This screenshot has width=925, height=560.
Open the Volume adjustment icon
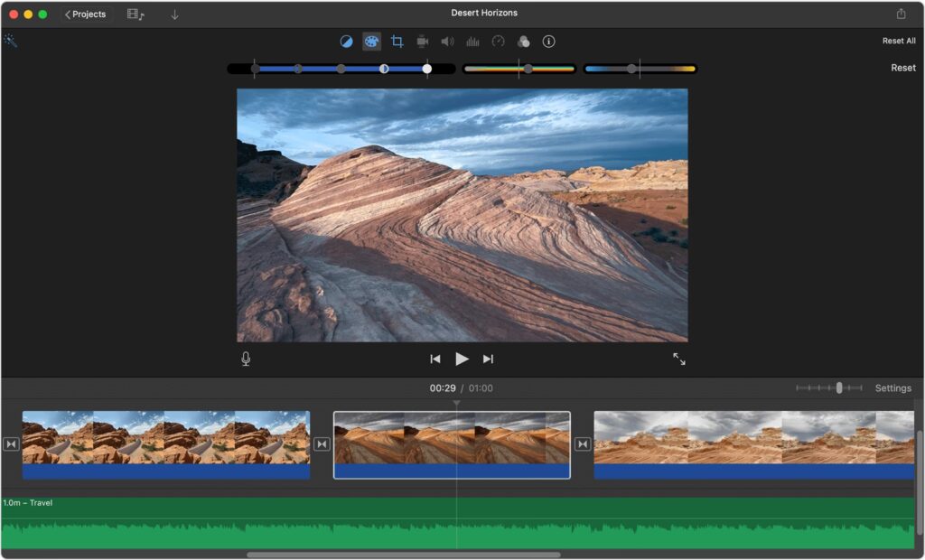pos(447,42)
